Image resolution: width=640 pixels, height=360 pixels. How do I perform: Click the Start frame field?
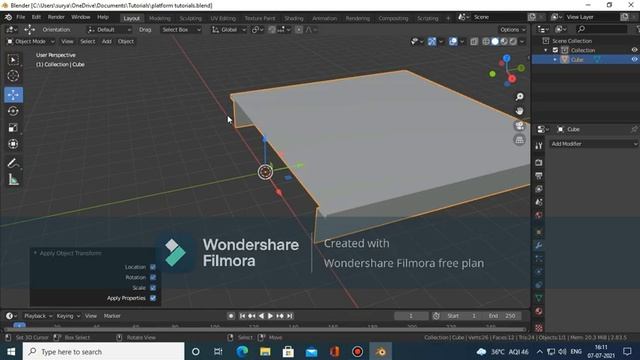click(x=462, y=316)
